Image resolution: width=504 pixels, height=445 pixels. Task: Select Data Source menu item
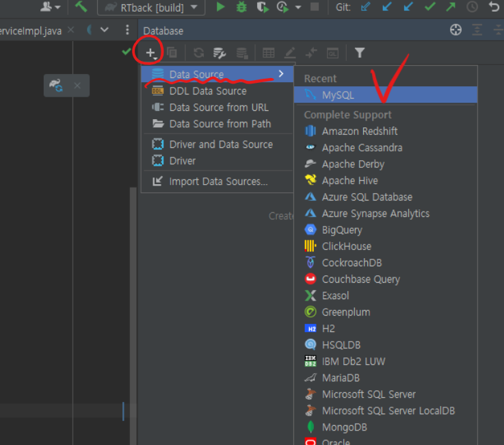217,74
